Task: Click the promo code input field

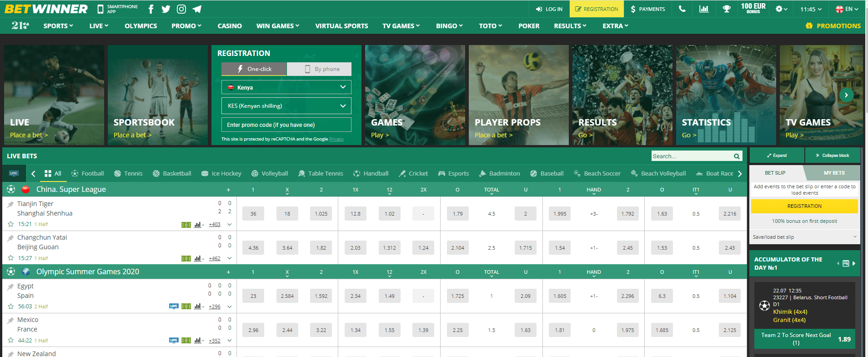Action: pos(286,125)
